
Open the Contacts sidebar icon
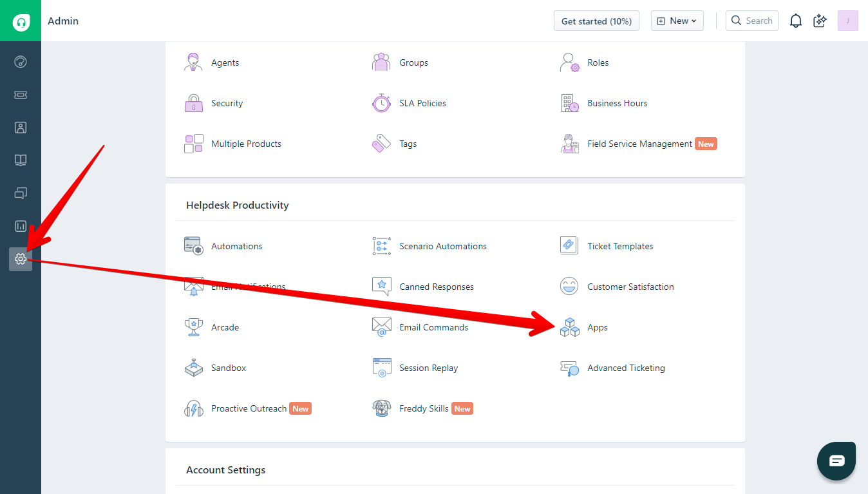point(21,128)
